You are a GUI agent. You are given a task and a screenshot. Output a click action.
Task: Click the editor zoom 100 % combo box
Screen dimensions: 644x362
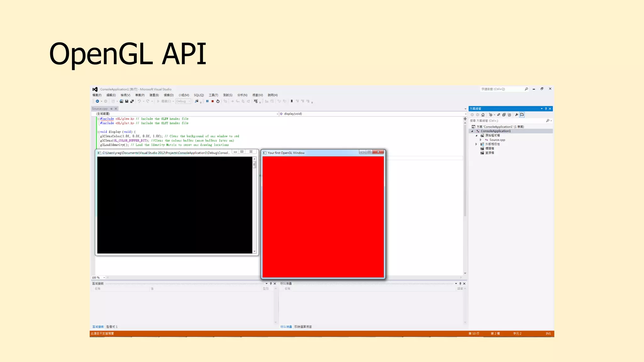(x=98, y=277)
